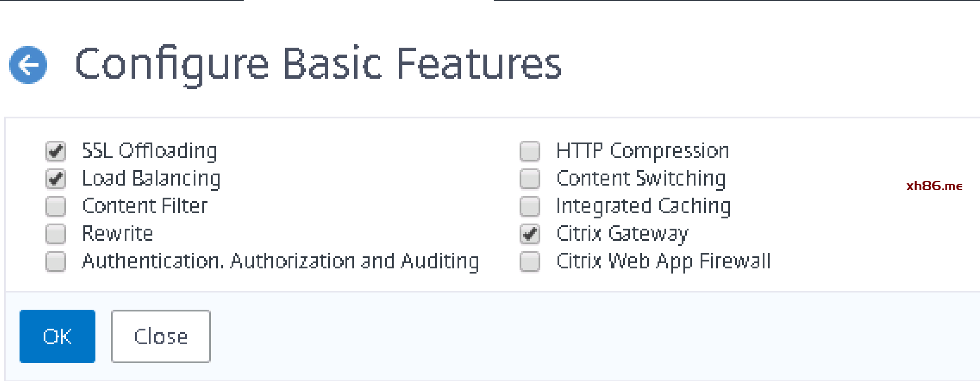Turn on the Content Switching checkbox

530,179
